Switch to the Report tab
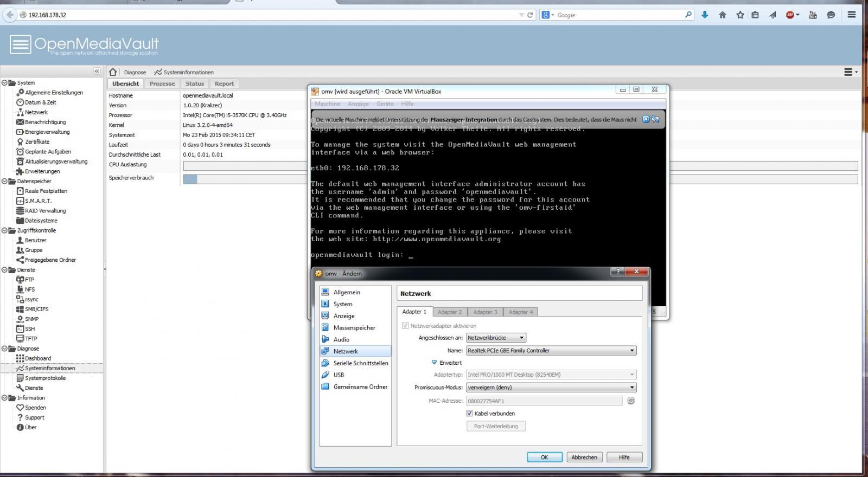The width and height of the screenshot is (868, 477). click(x=224, y=83)
